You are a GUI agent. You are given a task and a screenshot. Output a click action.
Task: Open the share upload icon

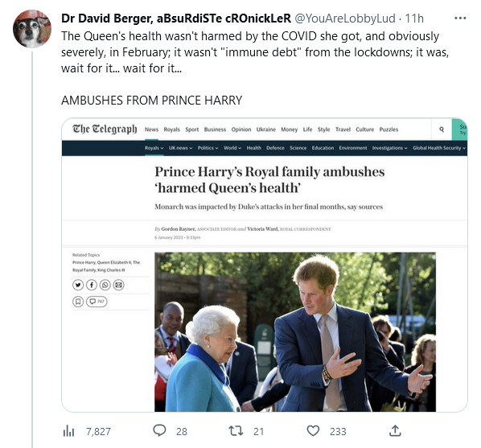coord(395,430)
